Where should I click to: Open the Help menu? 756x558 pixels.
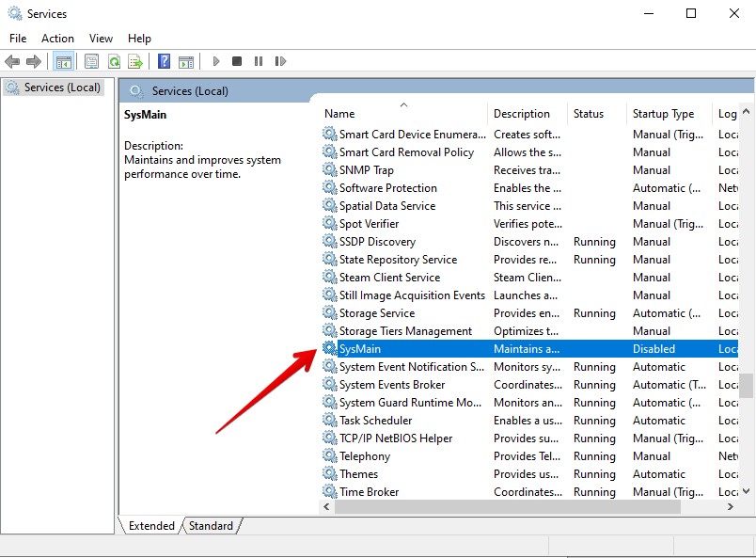139,39
